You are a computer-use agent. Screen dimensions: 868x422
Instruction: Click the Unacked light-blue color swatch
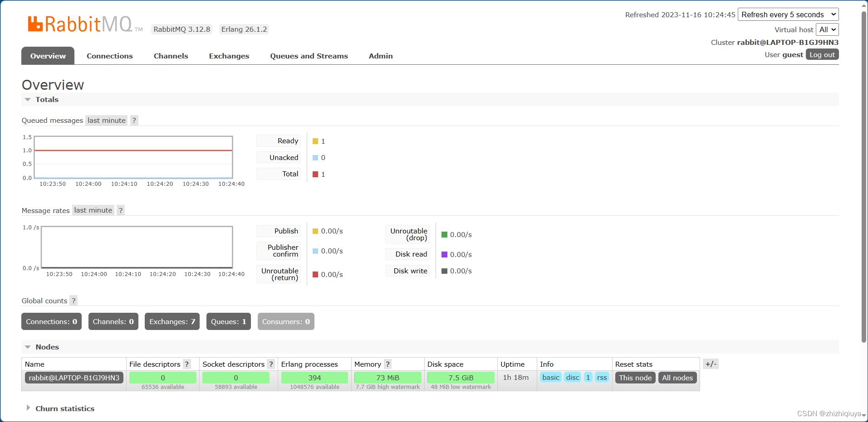click(315, 158)
